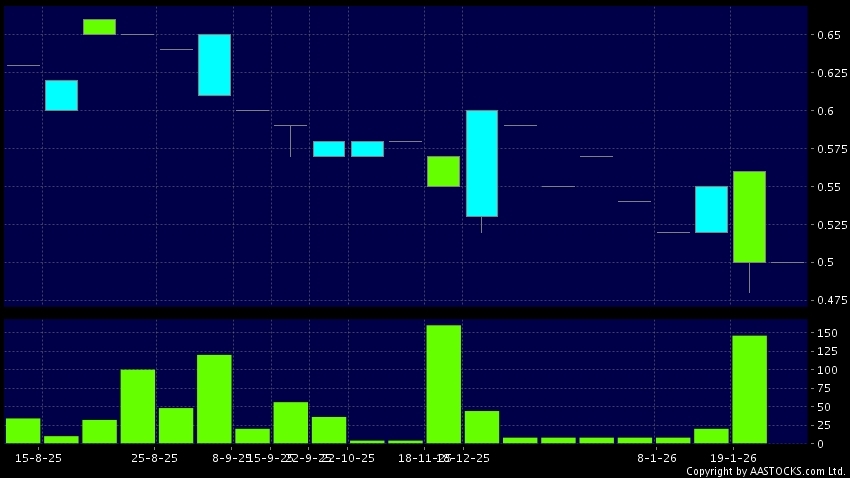
Task: Click the topmost green candle near 0.65
Action: (99, 27)
